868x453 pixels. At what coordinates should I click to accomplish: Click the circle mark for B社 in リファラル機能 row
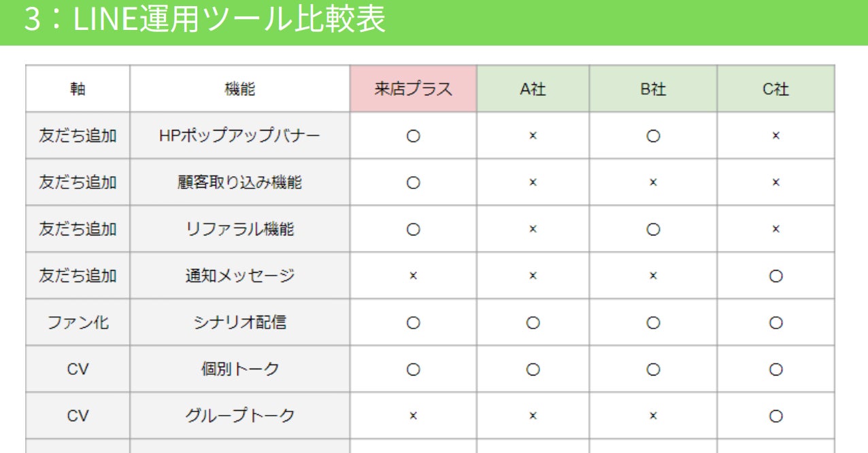[653, 229]
